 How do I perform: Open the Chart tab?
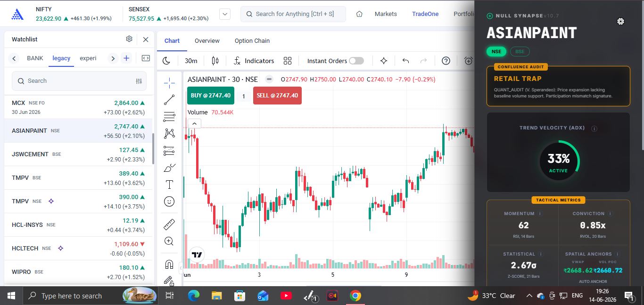click(172, 41)
